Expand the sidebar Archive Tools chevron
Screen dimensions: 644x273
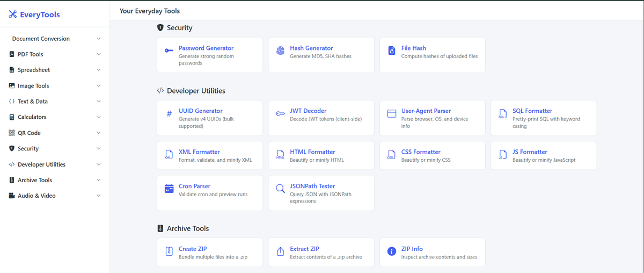99,180
